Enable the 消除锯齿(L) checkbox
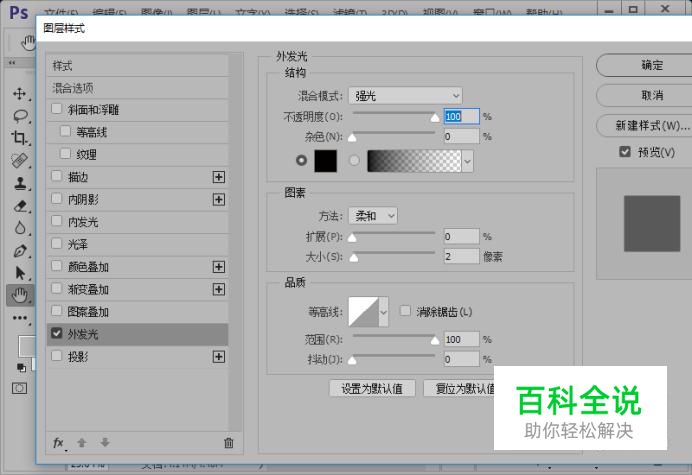Viewport: 692px width, 475px height. [x=405, y=311]
